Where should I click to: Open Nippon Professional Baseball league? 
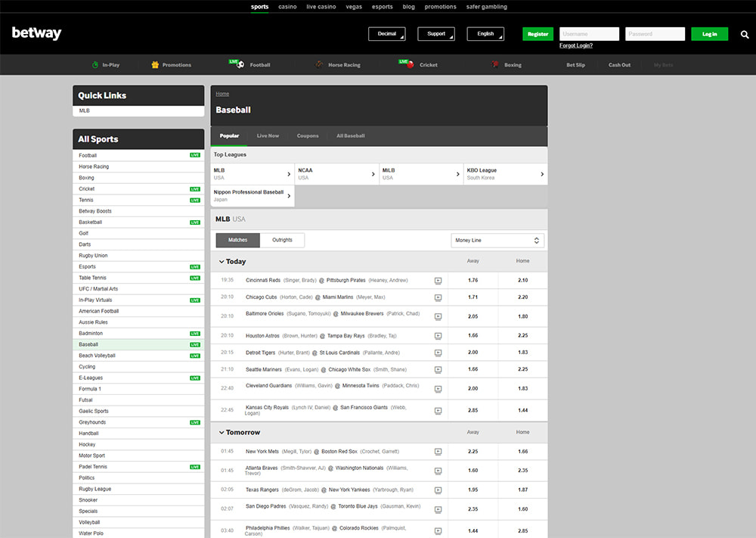coord(253,196)
